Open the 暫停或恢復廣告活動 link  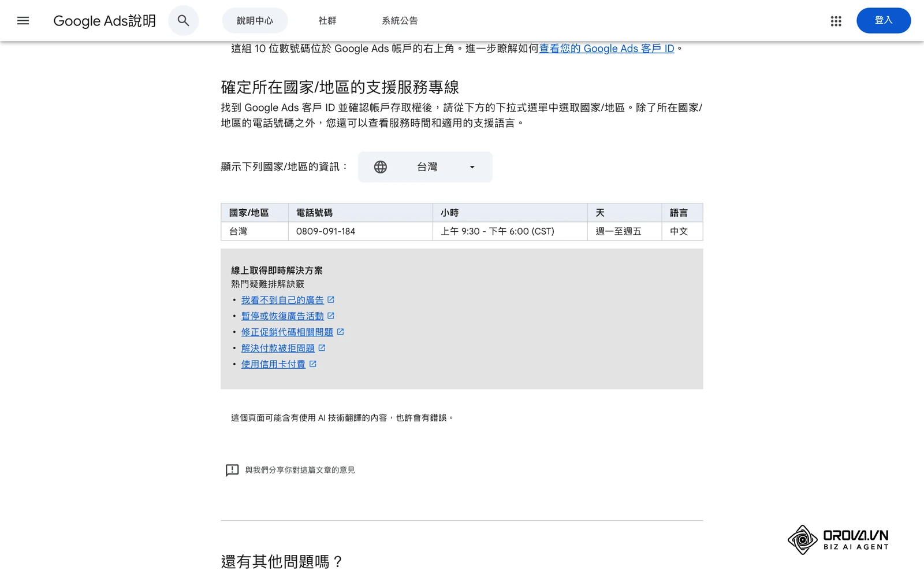point(282,316)
